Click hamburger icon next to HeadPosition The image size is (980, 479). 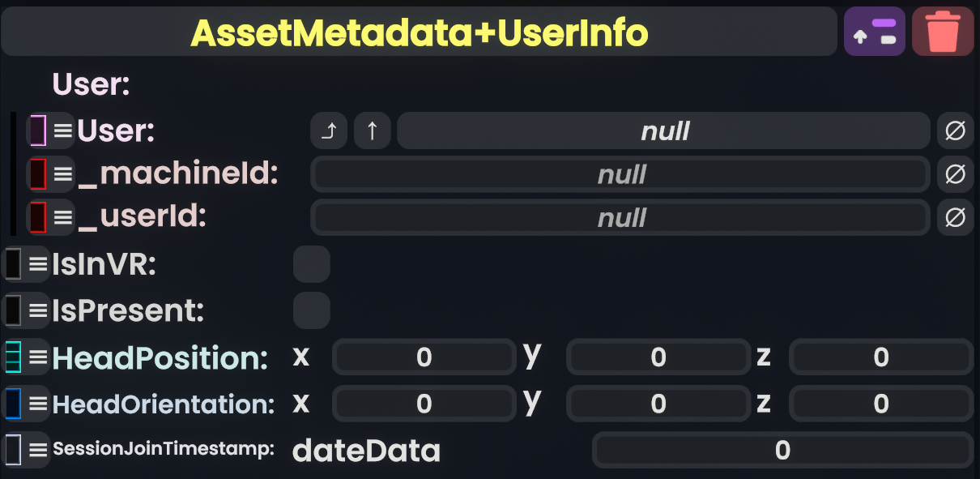tap(38, 357)
